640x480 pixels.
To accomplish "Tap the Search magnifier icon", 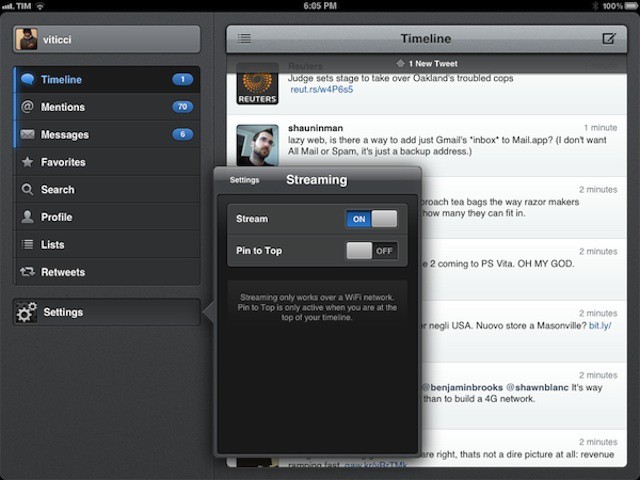I will pyautogui.click(x=27, y=189).
